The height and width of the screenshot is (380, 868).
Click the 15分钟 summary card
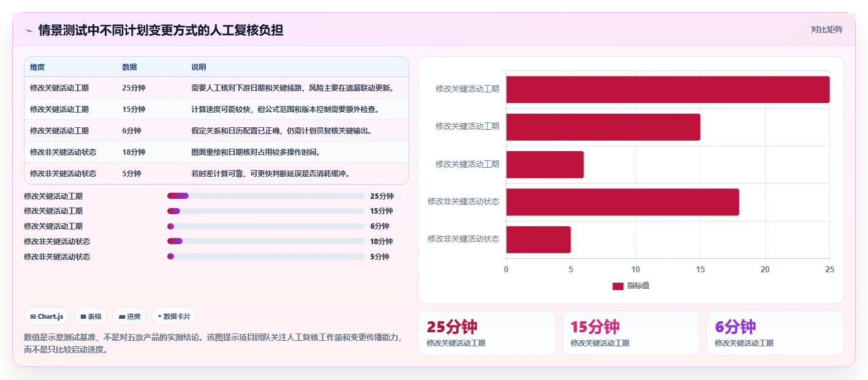(631, 333)
